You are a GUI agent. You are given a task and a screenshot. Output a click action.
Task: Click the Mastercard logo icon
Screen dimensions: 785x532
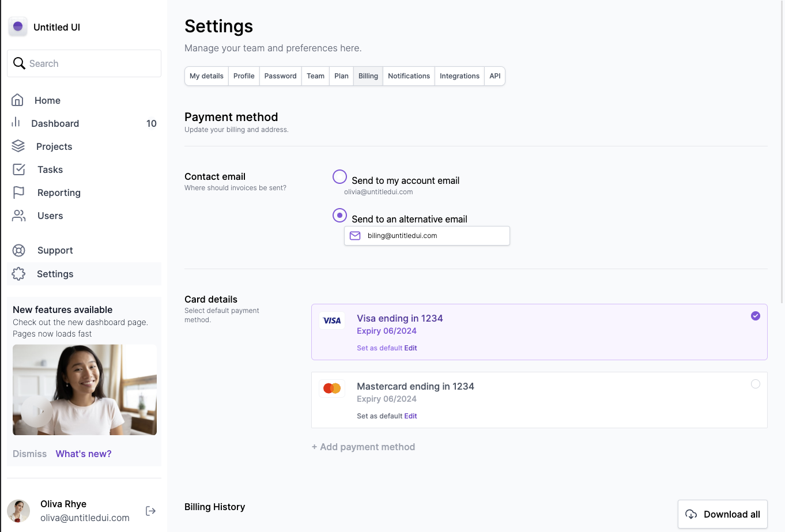coord(332,388)
